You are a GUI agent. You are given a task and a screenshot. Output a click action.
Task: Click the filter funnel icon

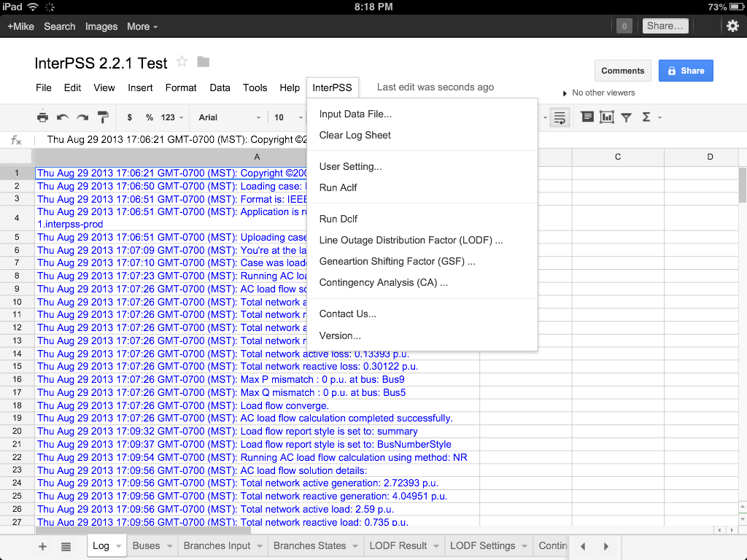[x=626, y=117]
